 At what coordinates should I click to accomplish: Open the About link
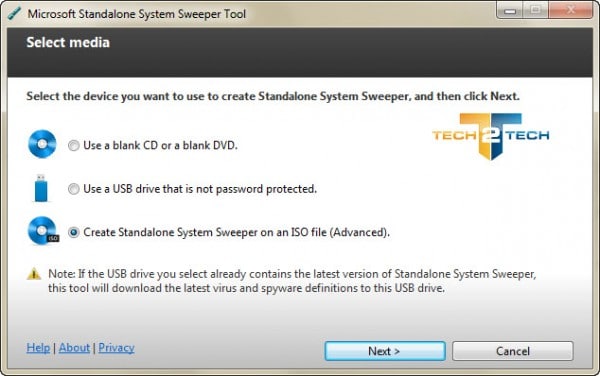[x=74, y=347]
